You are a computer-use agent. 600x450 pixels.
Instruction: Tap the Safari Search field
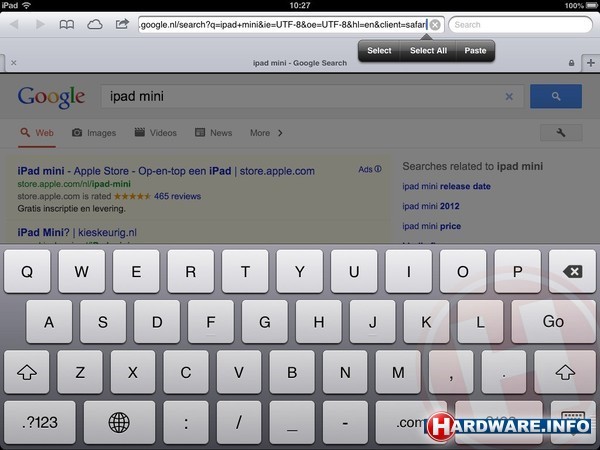520,25
